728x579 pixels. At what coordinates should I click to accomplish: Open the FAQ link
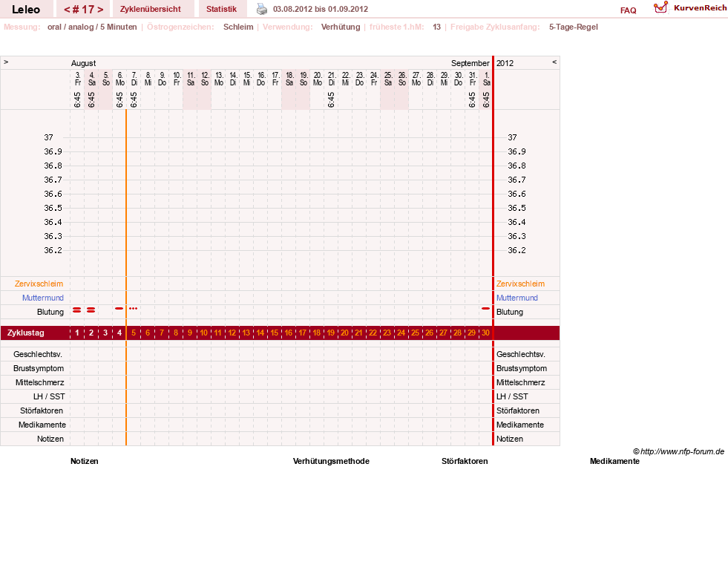(x=628, y=10)
